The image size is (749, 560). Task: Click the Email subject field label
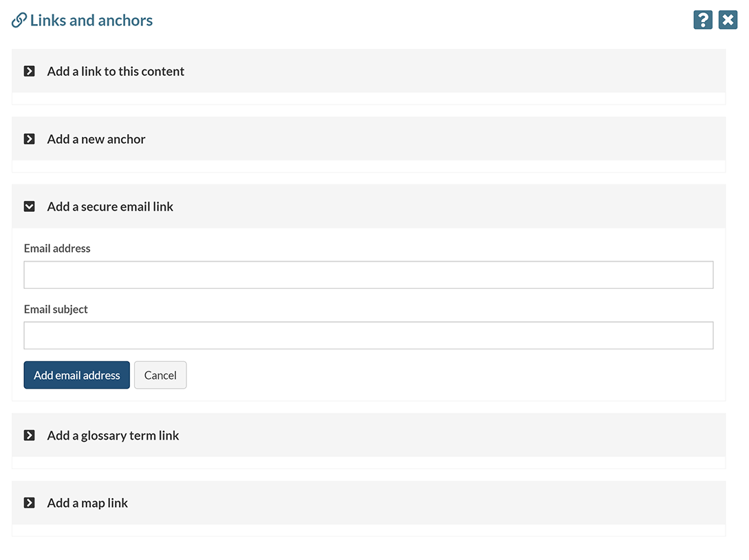(x=56, y=310)
